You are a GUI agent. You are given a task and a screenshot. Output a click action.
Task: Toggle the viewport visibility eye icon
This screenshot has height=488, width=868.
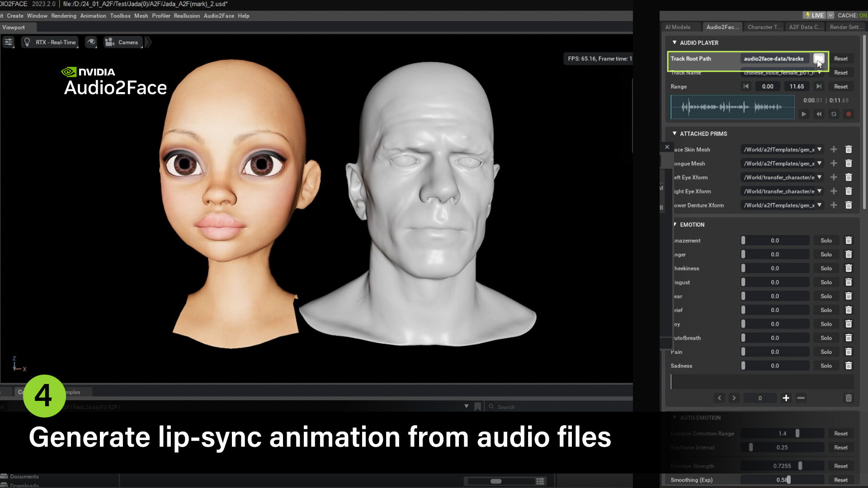(91, 42)
